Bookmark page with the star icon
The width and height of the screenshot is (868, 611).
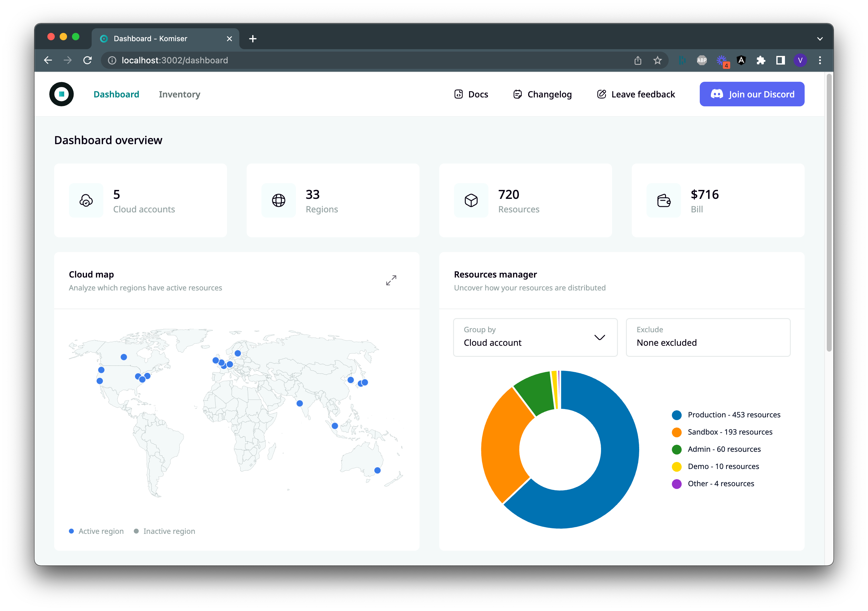(657, 61)
